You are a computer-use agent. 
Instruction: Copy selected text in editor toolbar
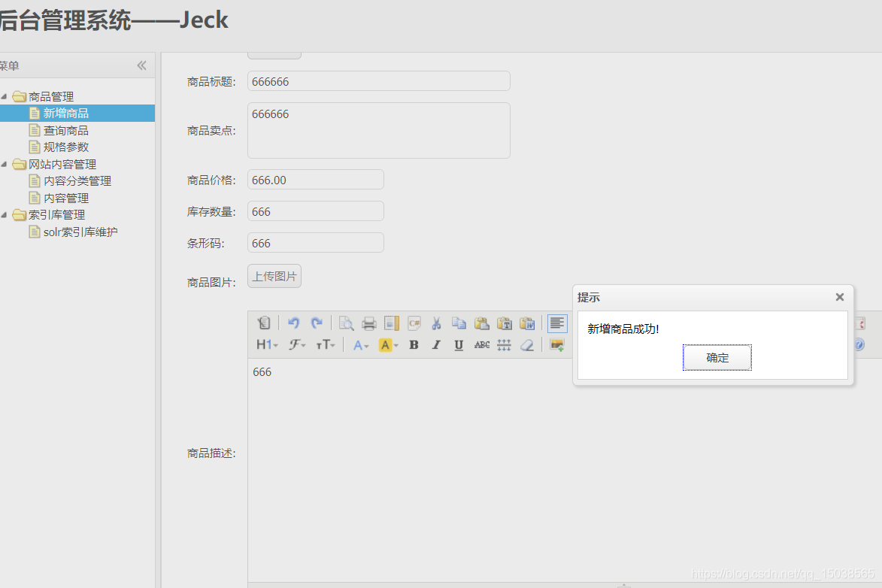tap(459, 323)
